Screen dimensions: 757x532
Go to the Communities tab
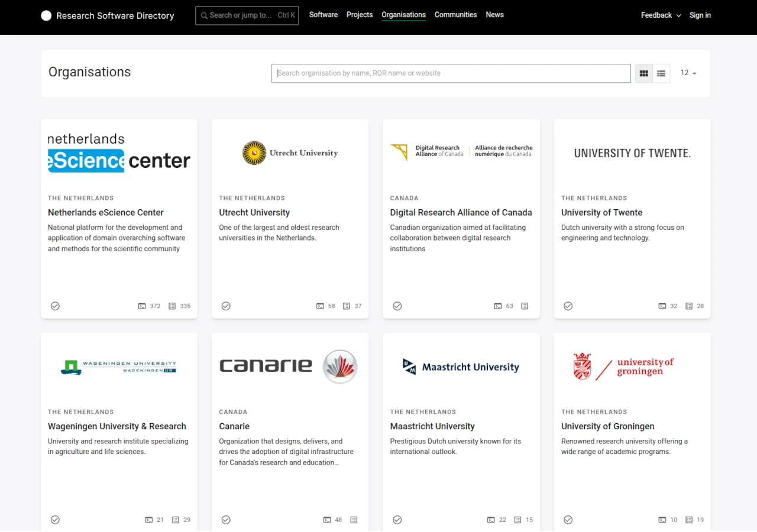(455, 15)
